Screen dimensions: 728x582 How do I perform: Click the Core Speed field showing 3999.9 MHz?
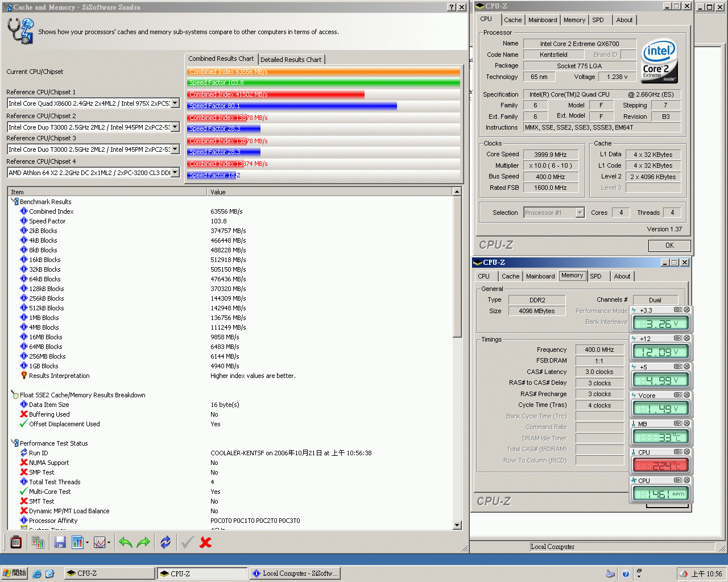tap(551, 155)
